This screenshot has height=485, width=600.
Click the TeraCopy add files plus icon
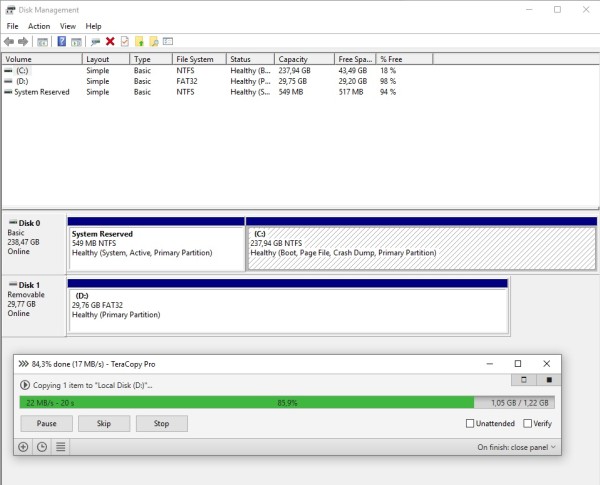[23, 447]
